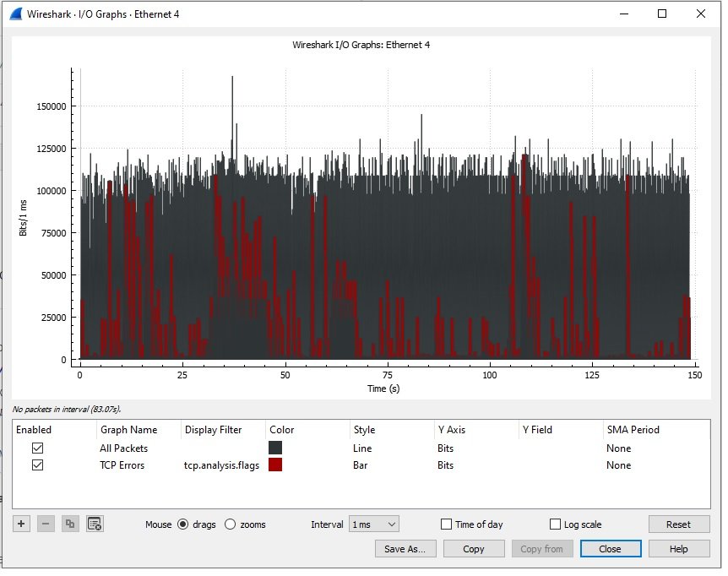Select the zooms mouse mode
This screenshot has width=728, height=576.
coord(231,524)
